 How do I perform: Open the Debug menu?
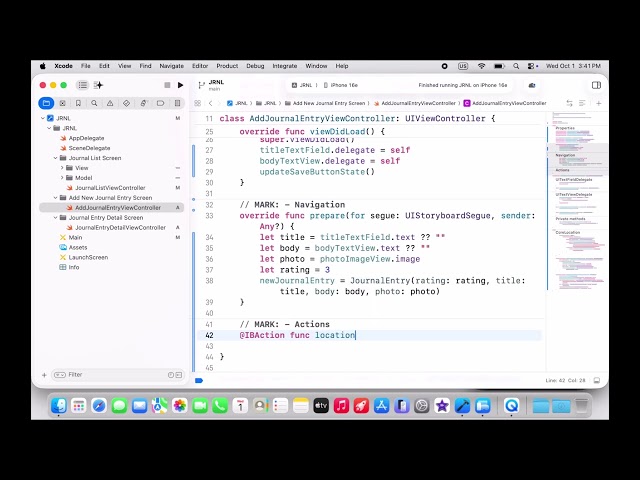pyautogui.click(x=255, y=66)
